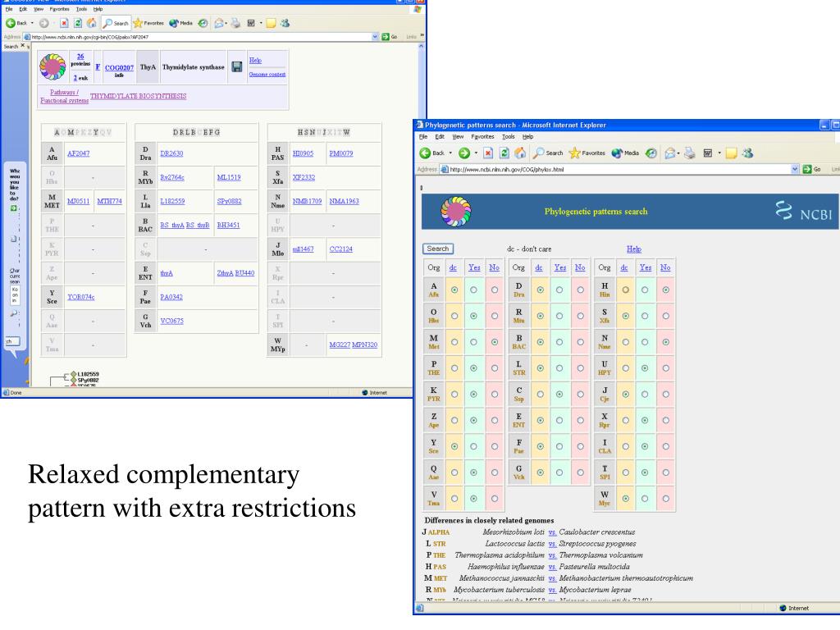Select Yes radio for organism C Ssp
The height and width of the screenshot is (630, 840).
click(559, 395)
